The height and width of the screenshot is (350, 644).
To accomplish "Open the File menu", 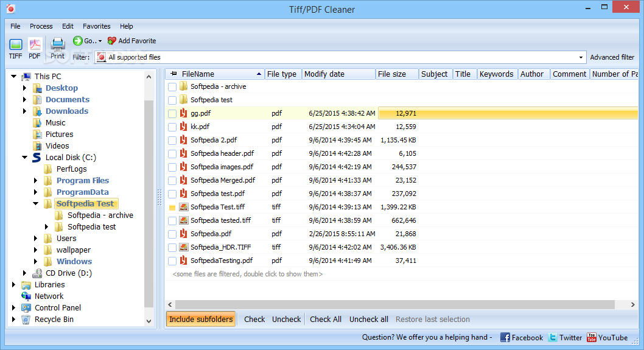I will click(x=15, y=26).
